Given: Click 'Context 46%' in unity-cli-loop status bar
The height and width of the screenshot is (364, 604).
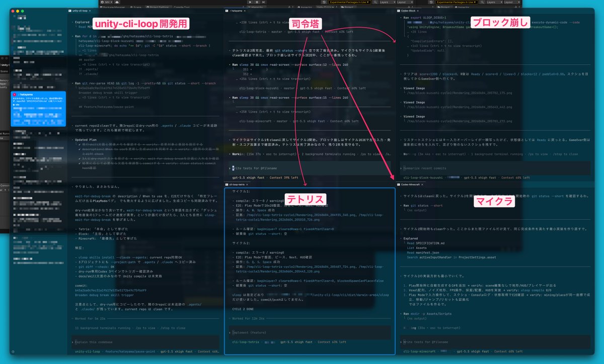Looking at the screenshot, I should 207,351.
